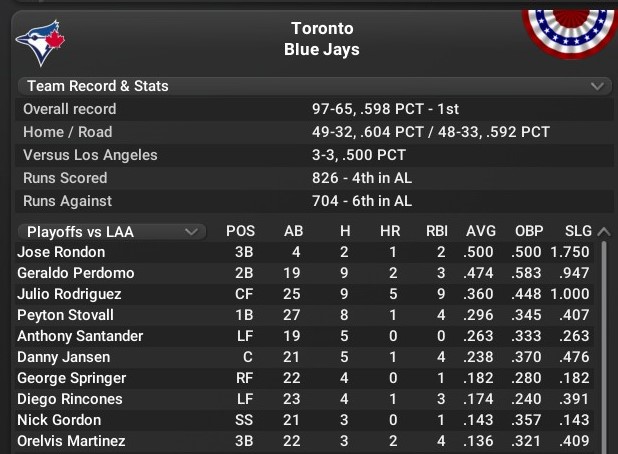Open Julio Rodriguez's player page
The width and height of the screenshot is (618, 454).
pyautogui.click(x=69, y=294)
